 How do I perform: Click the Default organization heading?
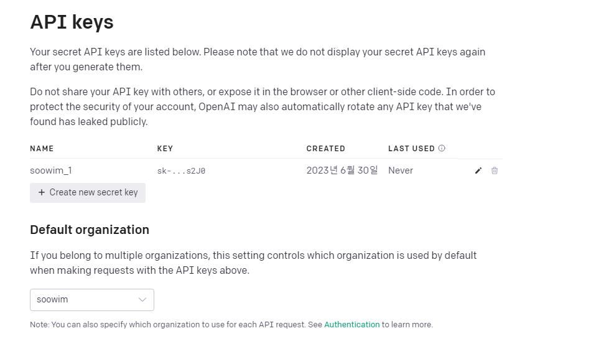pyautogui.click(x=90, y=230)
